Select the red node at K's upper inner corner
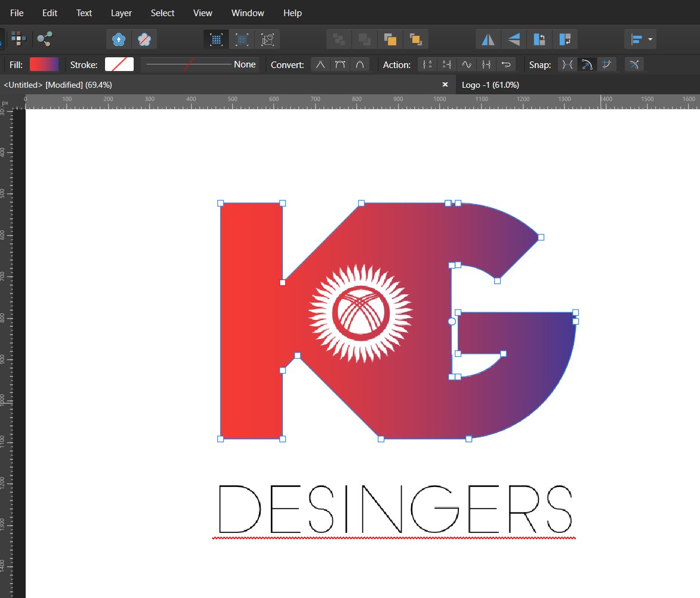This screenshot has height=598, width=700. click(x=283, y=282)
